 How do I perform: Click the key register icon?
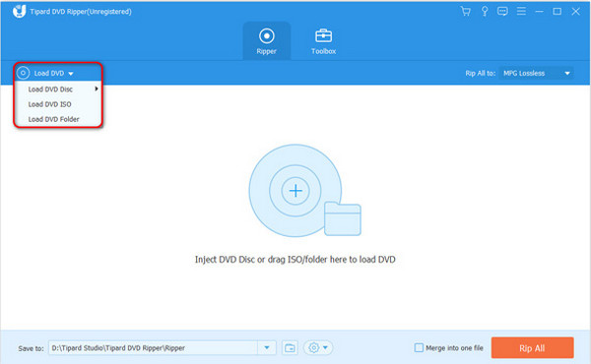[x=485, y=11]
